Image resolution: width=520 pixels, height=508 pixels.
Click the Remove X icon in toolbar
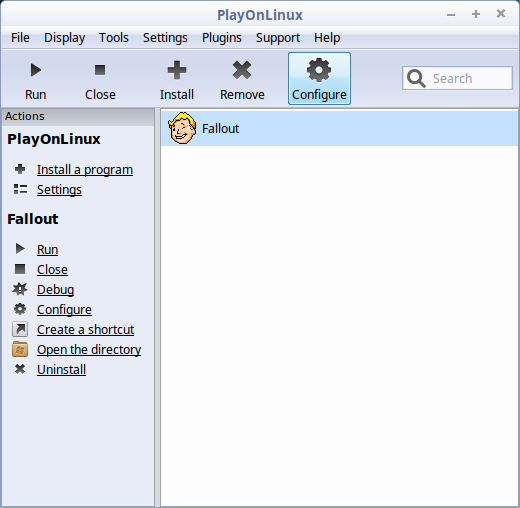[x=242, y=70]
